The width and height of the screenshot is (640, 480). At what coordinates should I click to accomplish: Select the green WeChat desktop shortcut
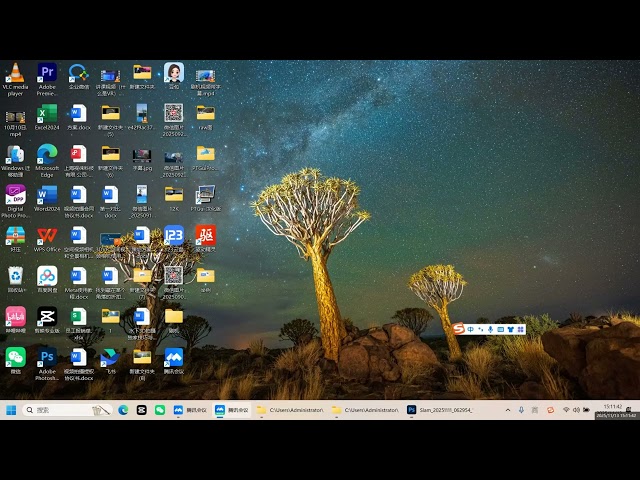pos(15,361)
